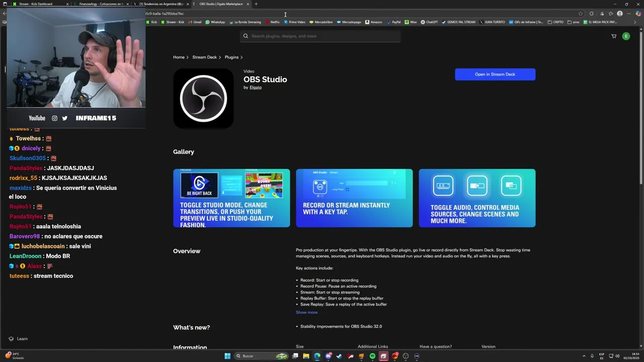Click the shopping cart icon
The height and width of the screenshot is (362, 644).
tap(613, 36)
